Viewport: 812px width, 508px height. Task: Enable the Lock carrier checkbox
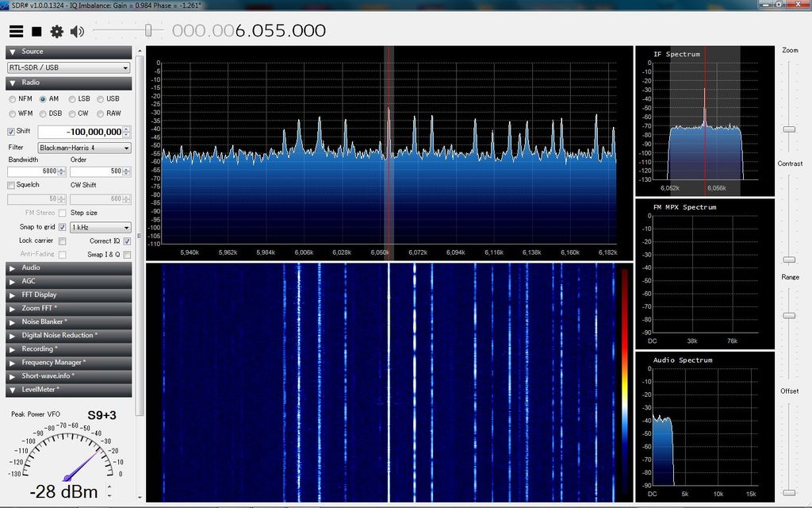[62, 241]
